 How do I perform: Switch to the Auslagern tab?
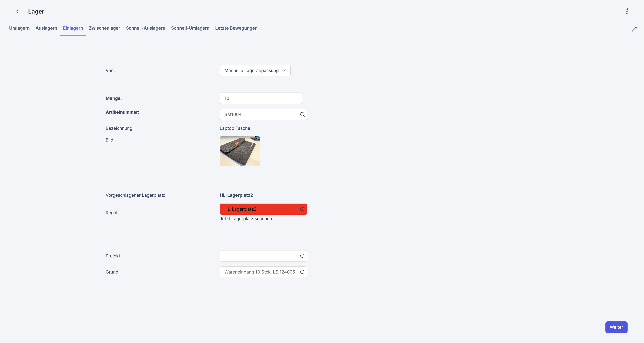click(46, 28)
